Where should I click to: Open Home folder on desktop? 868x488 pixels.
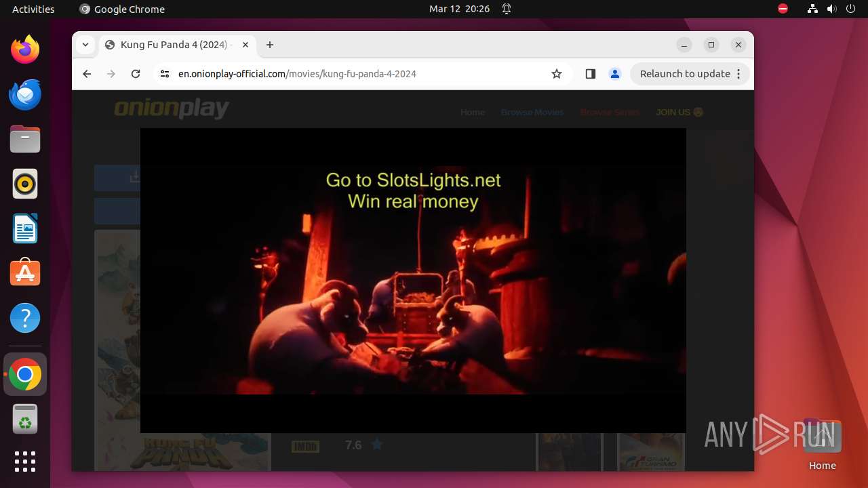pos(822,446)
